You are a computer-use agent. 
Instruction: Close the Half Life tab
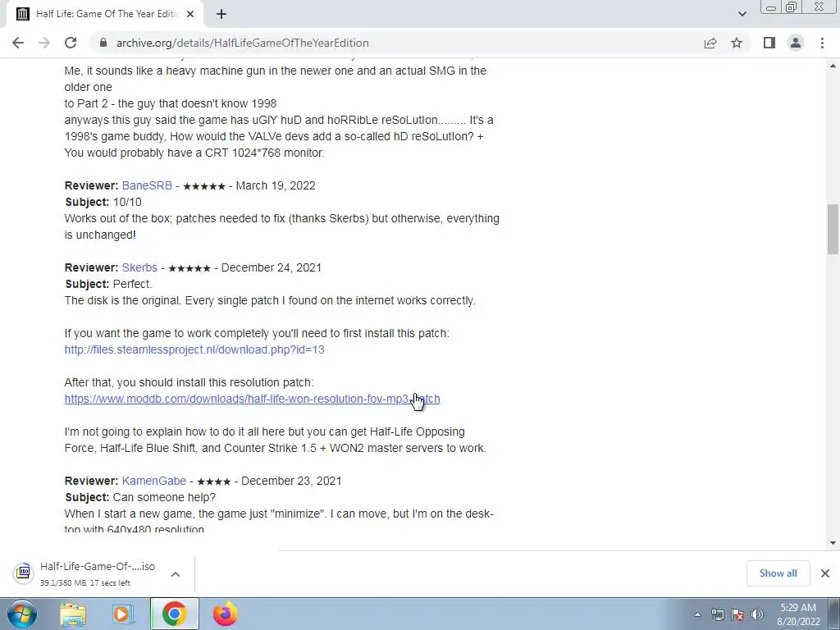(x=190, y=14)
